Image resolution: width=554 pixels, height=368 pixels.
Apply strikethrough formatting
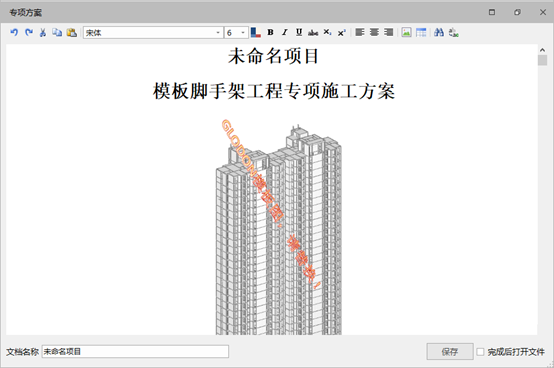(x=313, y=32)
